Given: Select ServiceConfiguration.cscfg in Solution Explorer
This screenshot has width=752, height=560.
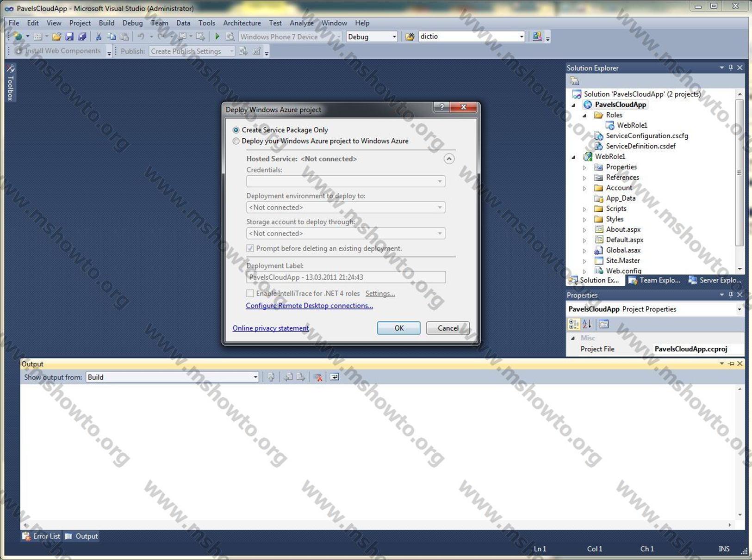Looking at the screenshot, I should point(647,136).
